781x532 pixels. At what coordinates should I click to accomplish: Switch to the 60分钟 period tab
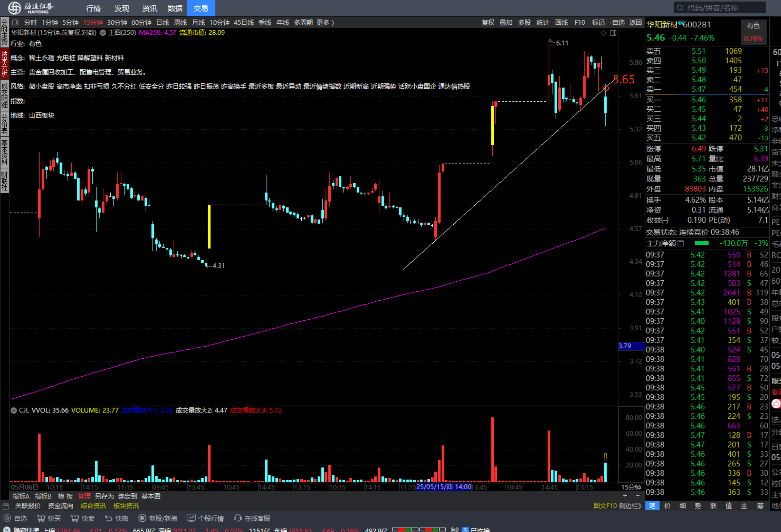pyautogui.click(x=141, y=23)
